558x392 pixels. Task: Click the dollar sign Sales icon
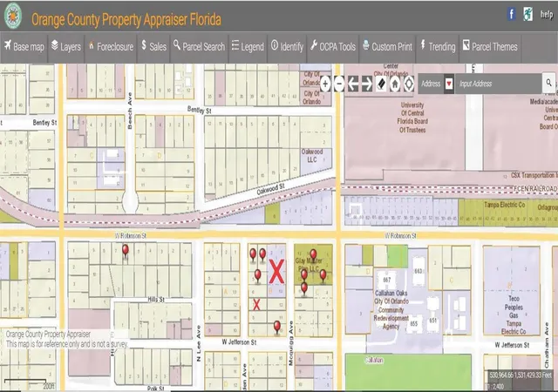[144, 44]
